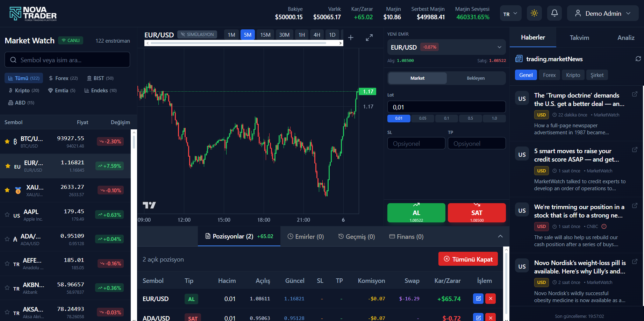Toggle the light theme sun icon
Image resolution: width=644 pixels, height=321 pixels.
pos(534,13)
